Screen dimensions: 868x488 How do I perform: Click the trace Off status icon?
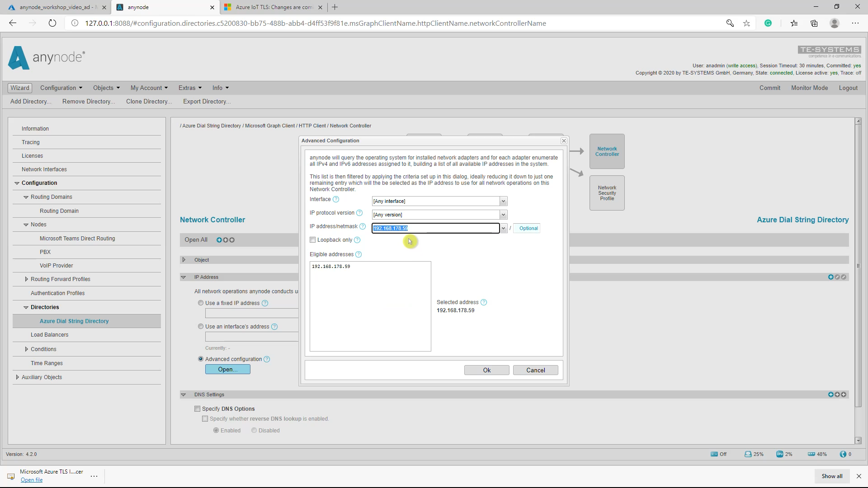tap(714, 454)
